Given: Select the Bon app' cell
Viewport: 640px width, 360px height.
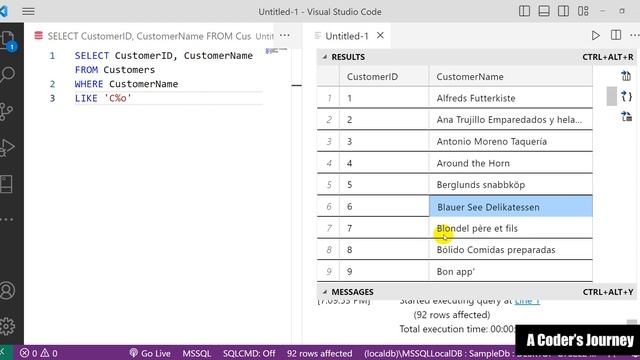Looking at the screenshot, I should 511,271.
